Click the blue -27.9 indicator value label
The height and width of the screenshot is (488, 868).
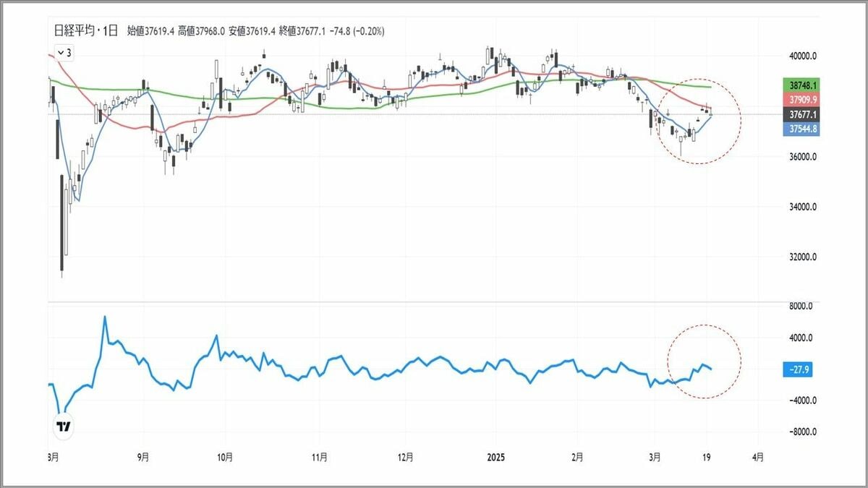(x=796, y=369)
